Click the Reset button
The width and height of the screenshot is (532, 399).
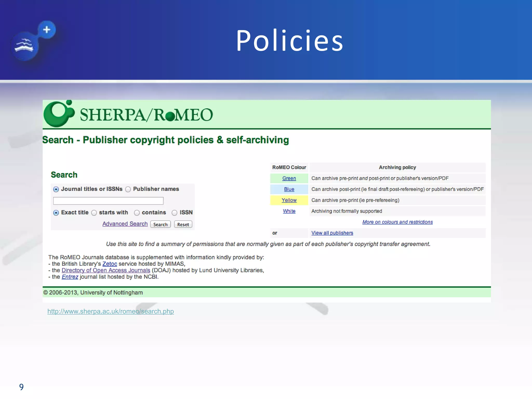point(183,224)
